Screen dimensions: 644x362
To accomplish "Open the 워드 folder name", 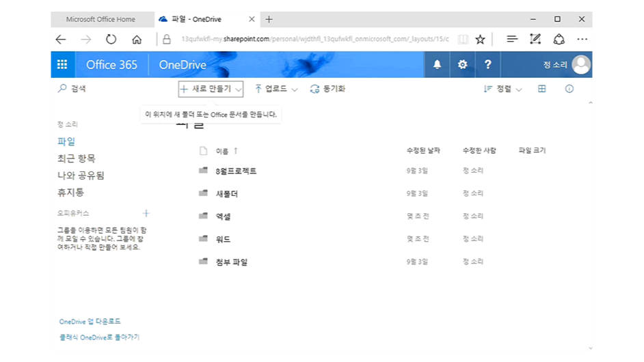I will (223, 239).
